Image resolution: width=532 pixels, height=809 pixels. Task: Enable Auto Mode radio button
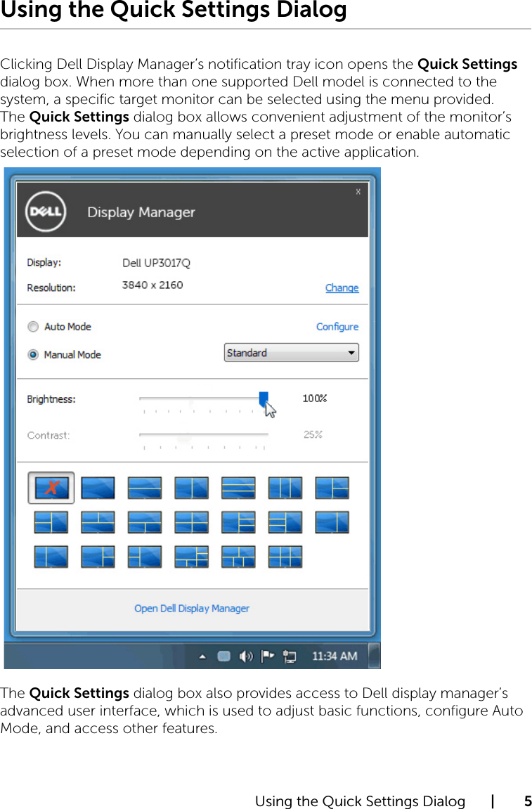pyautogui.click(x=33, y=327)
